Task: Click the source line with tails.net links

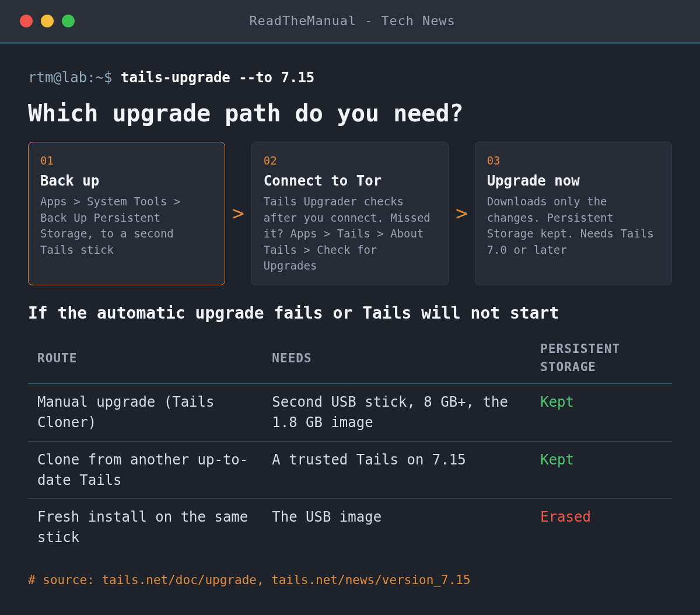Action: click(x=249, y=580)
